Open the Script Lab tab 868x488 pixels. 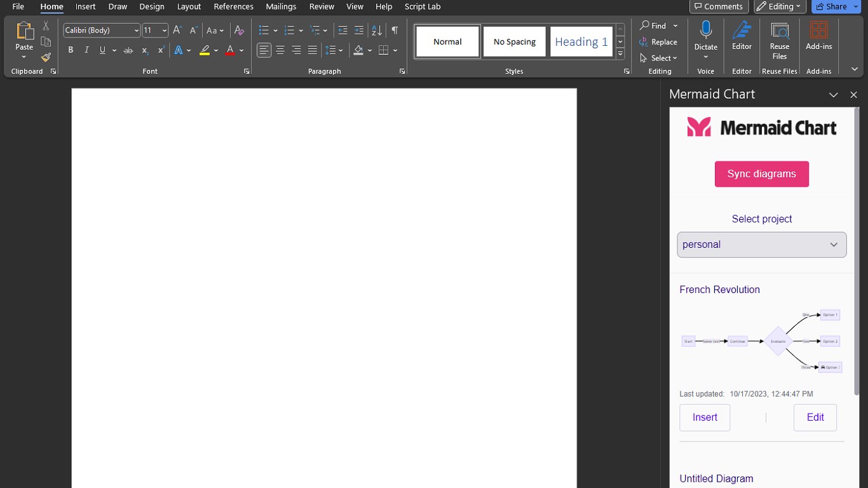[x=422, y=6]
